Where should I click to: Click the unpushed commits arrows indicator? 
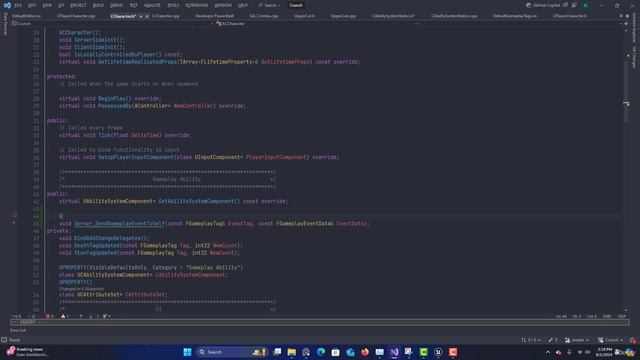[x=531, y=340]
